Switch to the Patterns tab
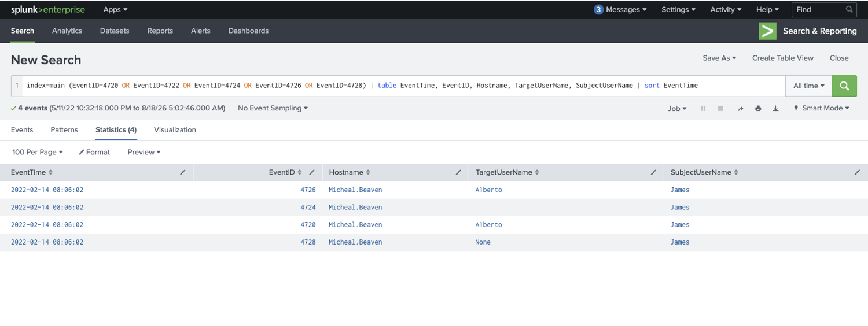The height and width of the screenshot is (326, 868). click(x=64, y=130)
